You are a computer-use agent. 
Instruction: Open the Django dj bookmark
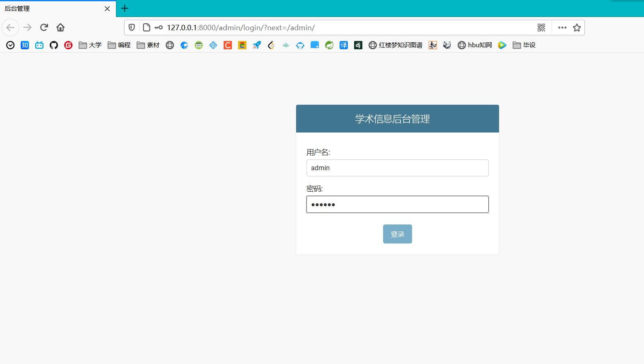pos(358,45)
